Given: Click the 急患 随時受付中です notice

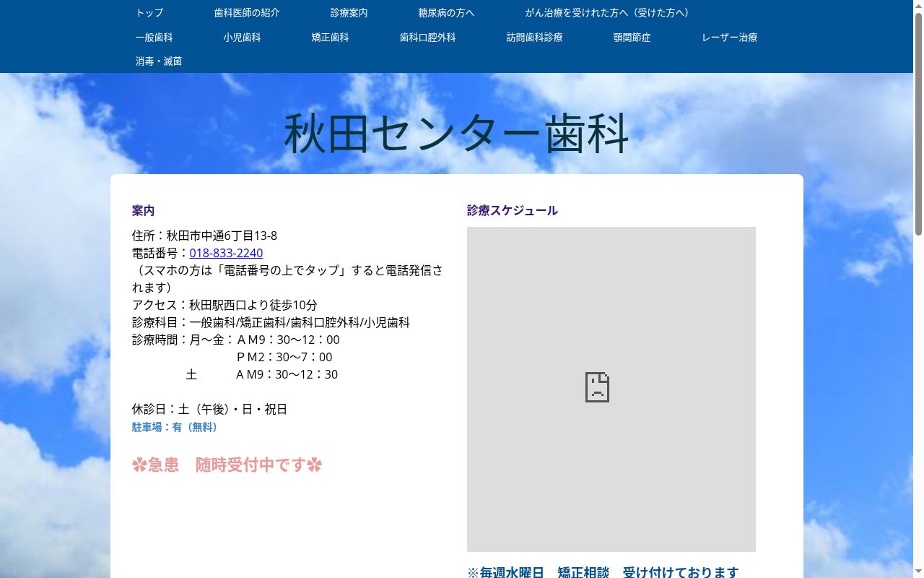Looking at the screenshot, I should [227, 465].
